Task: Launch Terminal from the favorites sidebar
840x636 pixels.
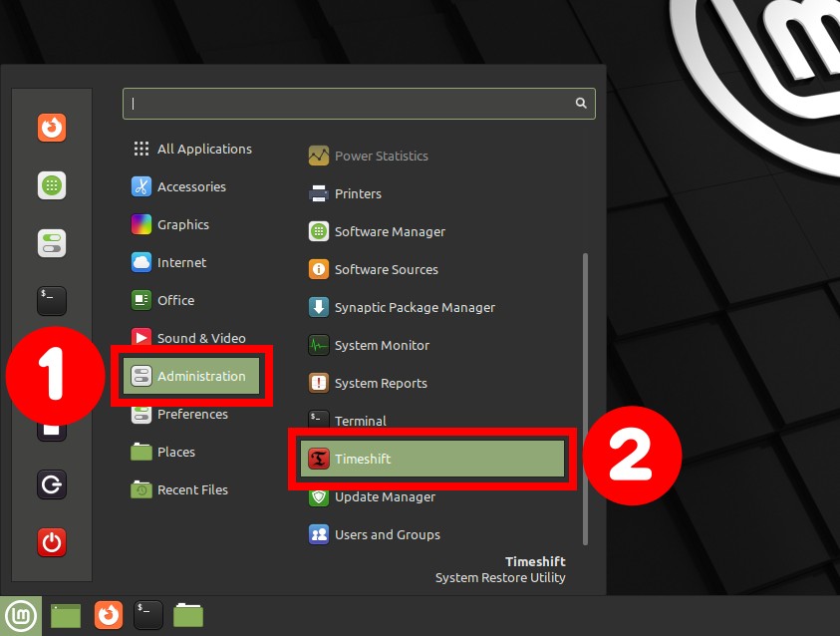Action: tap(52, 301)
